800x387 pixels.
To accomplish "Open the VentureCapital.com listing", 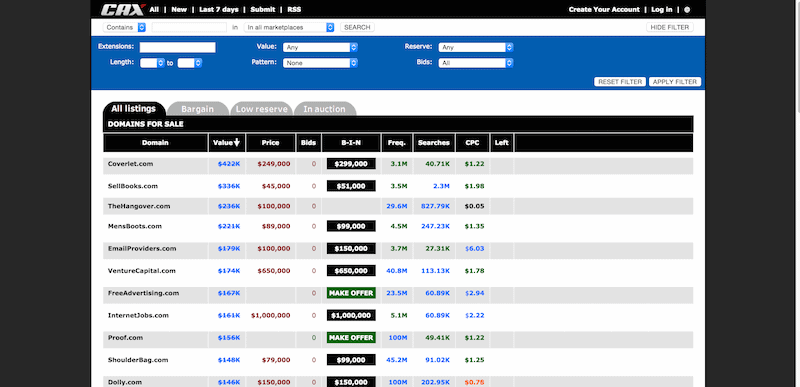I will [x=141, y=271].
